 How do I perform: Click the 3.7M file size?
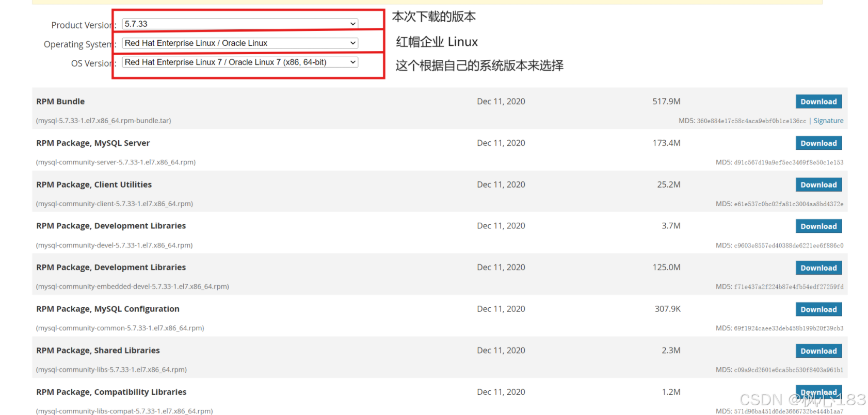(x=671, y=226)
